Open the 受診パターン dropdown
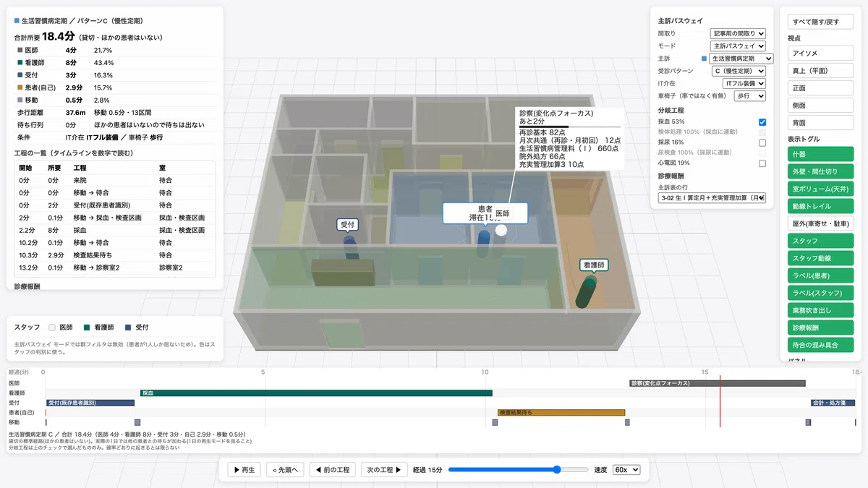868x488 pixels. point(738,71)
